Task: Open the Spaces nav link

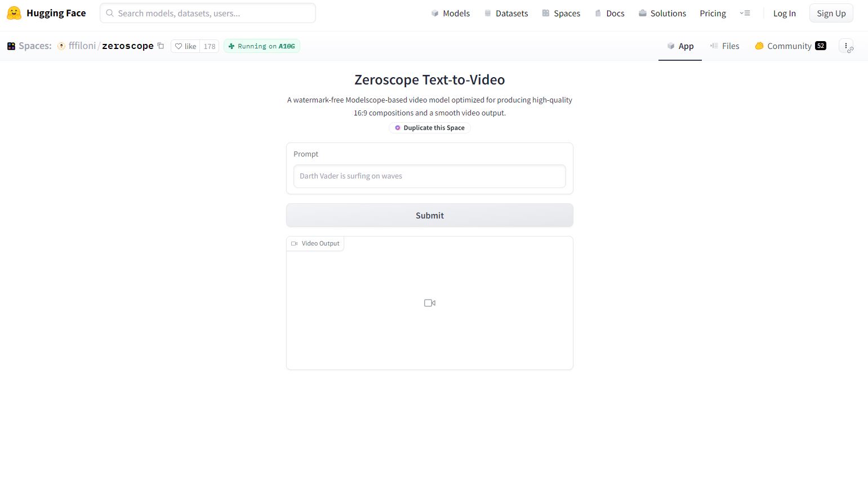Action: (561, 13)
